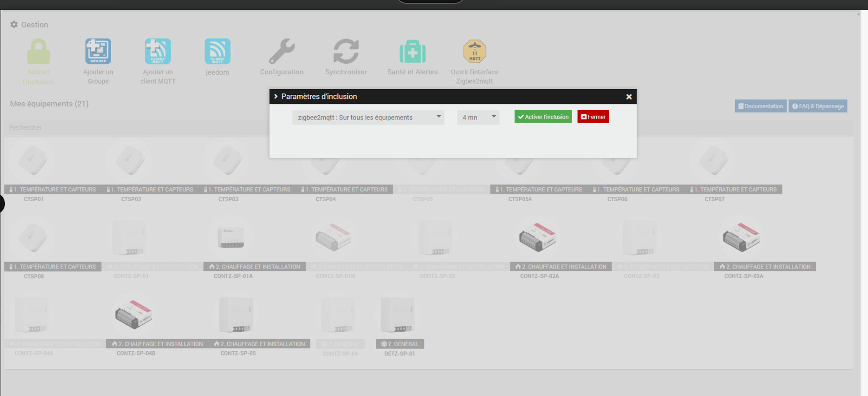Open the jeedom MQTT client icon
The image size is (868, 396).
[x=217, y=51]
